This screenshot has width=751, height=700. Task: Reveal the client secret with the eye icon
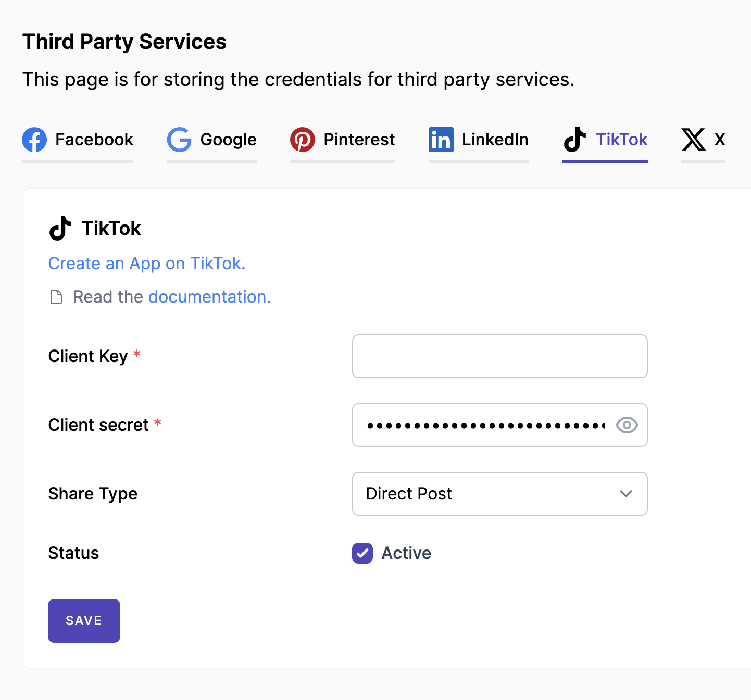[627, 425]
